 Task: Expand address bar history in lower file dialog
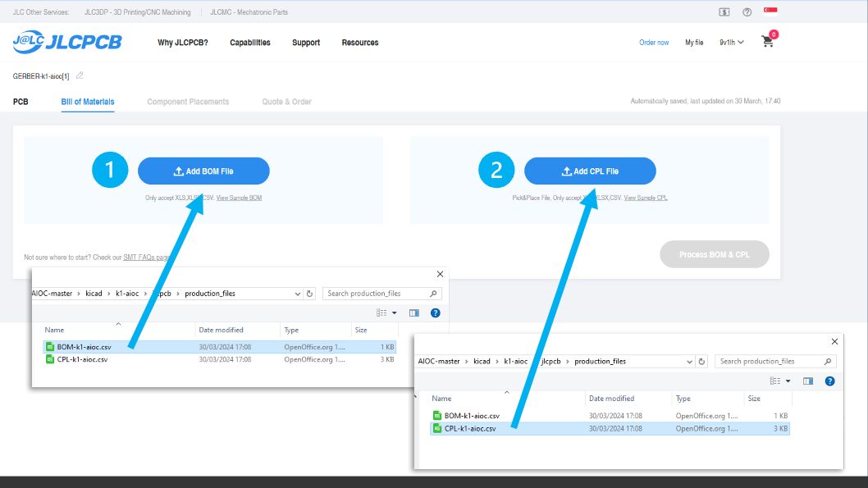[x=688, y=362]
